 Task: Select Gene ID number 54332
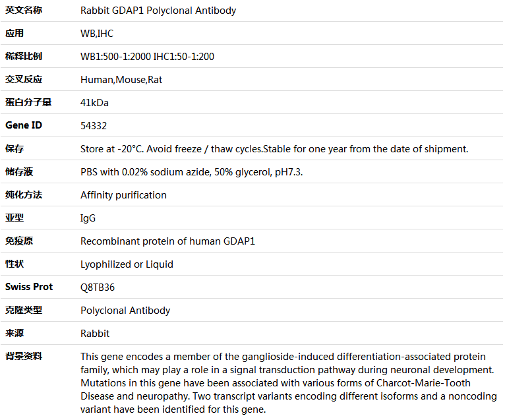(x=94, y=126)
